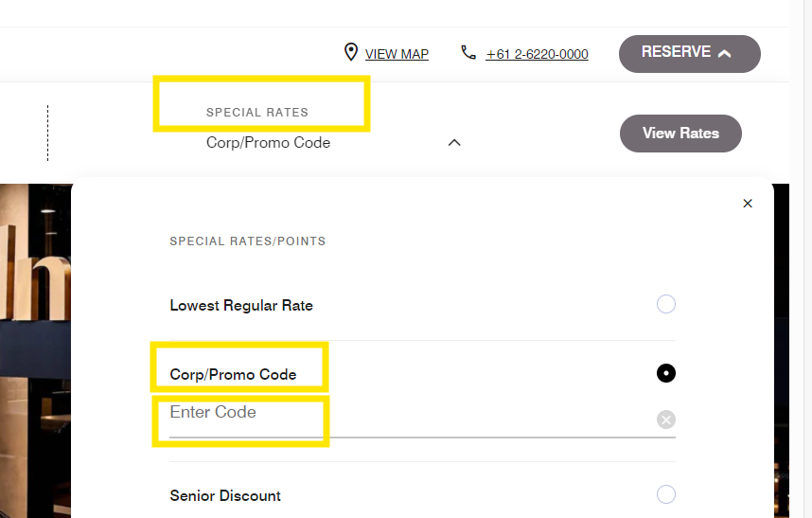This screenshot has width=812, height=518.
Task: Select the Lowest Regular Rate radio button
Action: pos(666,304)
